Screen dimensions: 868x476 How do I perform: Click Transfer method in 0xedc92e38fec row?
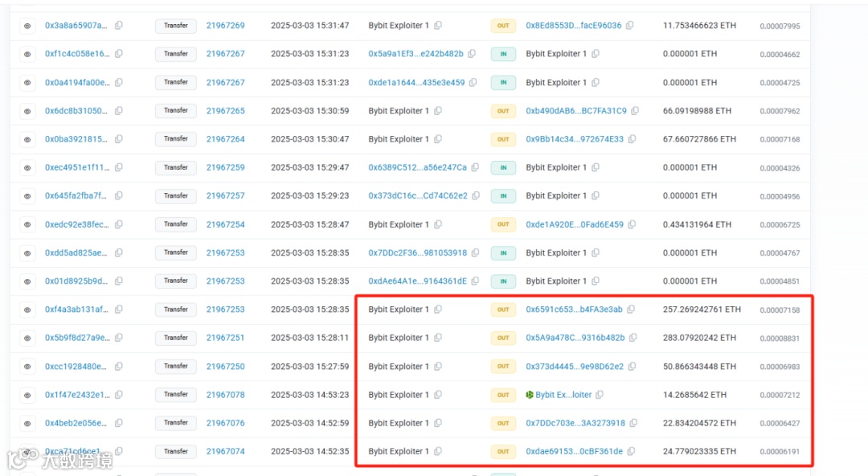point(175,224)
